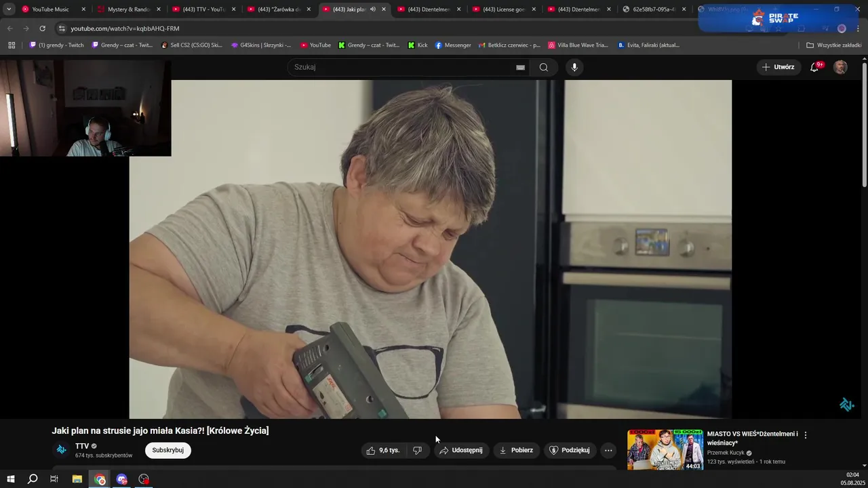Image resolution: width=868 pixels, height=488 pixels.
Task: Open Kick bookmark
Action: click(x=418, y=45)
